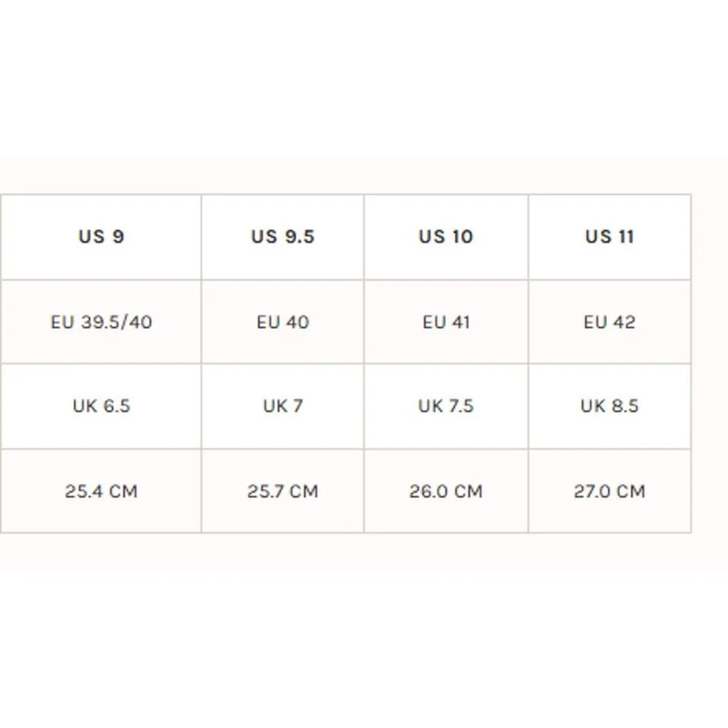Select the US 11 column header
The width and height of the screenshot is (728, 728).
click(609, 237)
